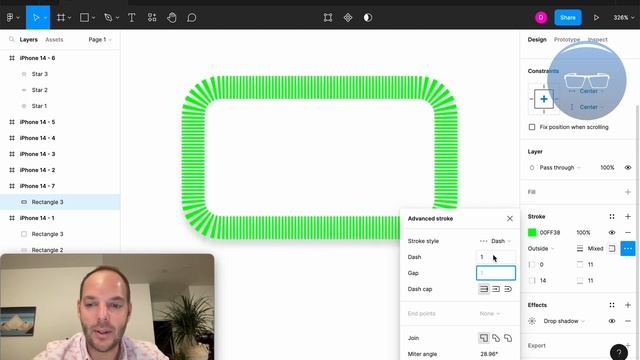Close the Advanced stroke panel

point(510,218)
